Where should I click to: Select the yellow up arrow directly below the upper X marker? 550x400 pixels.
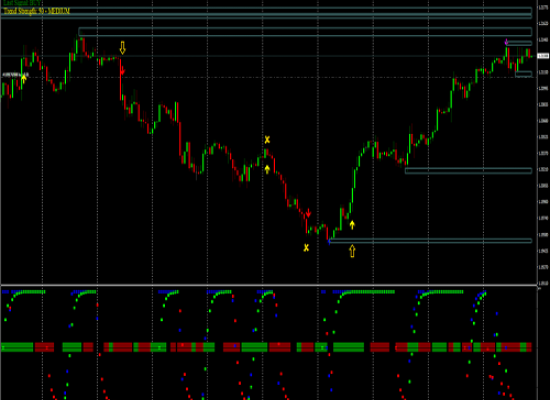pos(267,169)
